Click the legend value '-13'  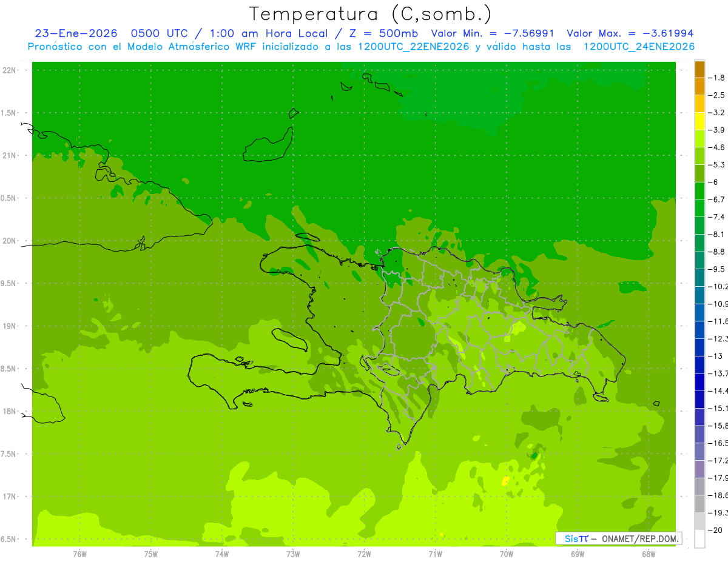(715, 356)
